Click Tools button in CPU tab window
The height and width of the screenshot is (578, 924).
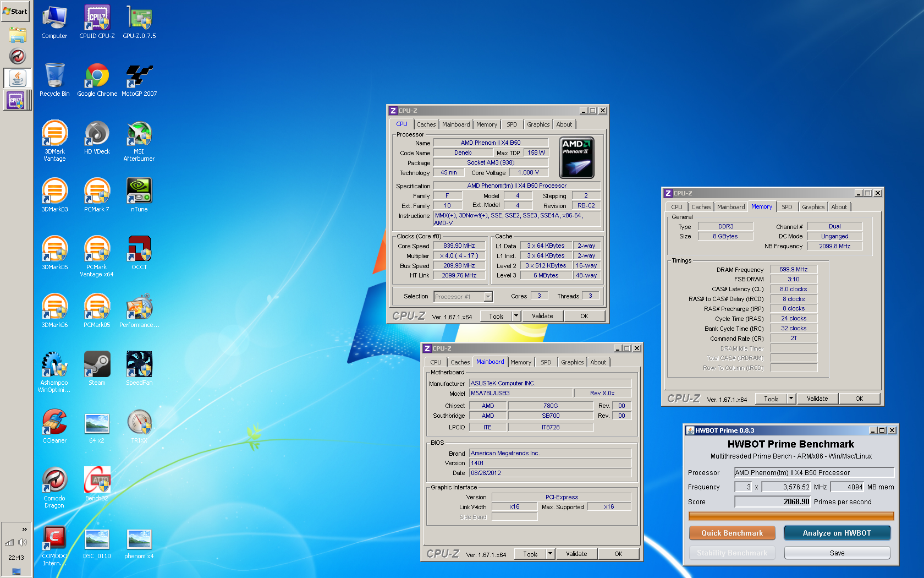[496, 316]
